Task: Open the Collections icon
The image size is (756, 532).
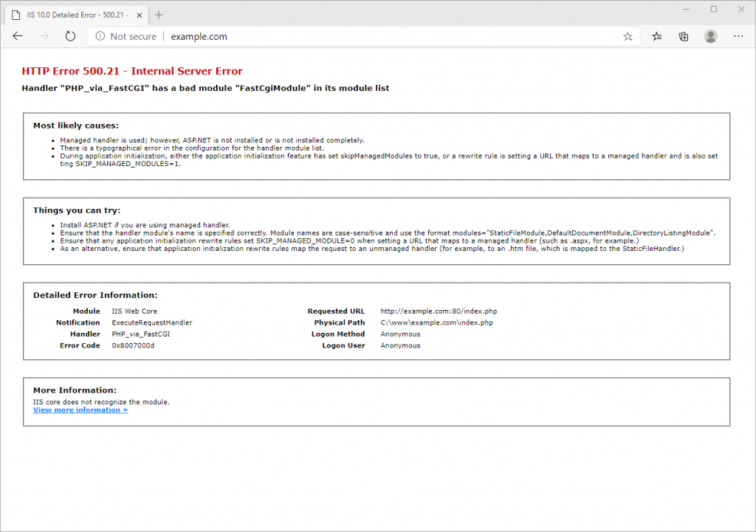Action: click(x=684, y=36)
